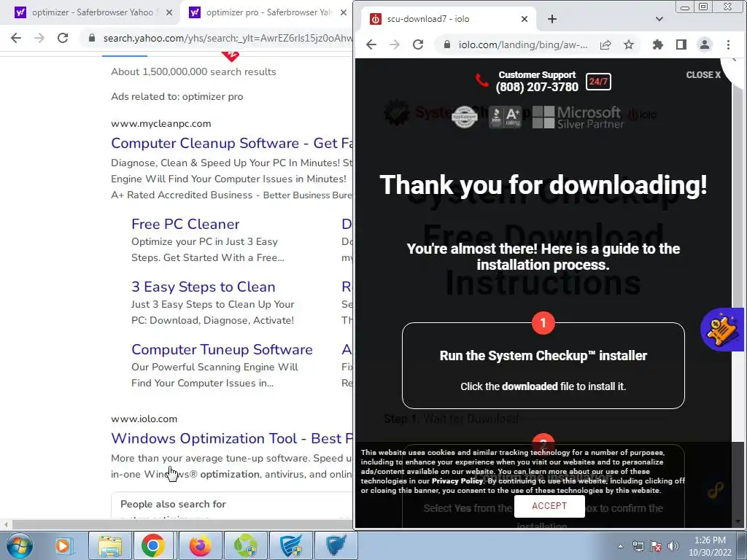
Task: Close the 'optimizer - Saferbrowser Yahoo' tab
Action: [169, 13]
